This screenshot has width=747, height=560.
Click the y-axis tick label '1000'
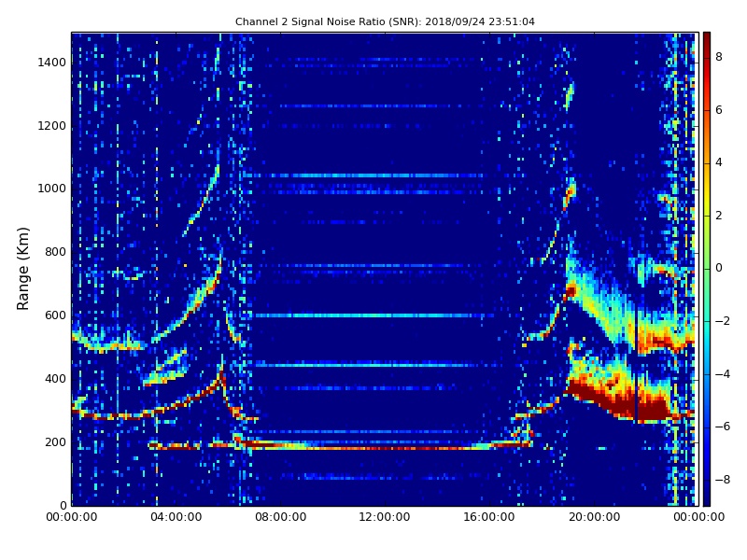tap(52, 189)
